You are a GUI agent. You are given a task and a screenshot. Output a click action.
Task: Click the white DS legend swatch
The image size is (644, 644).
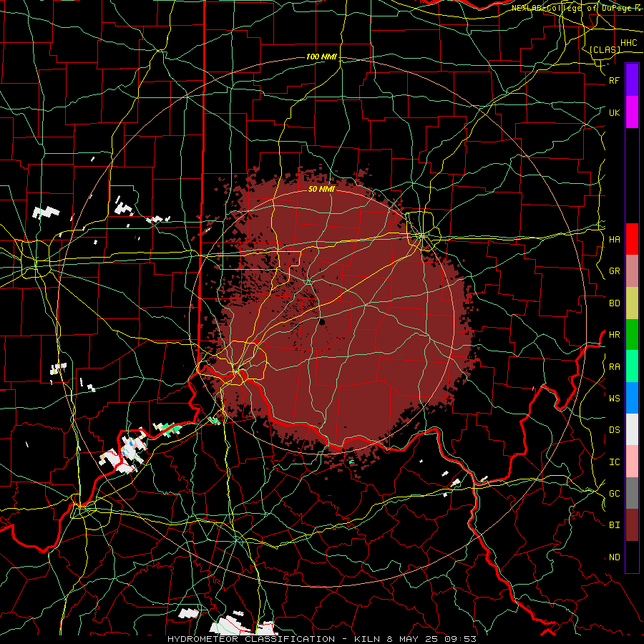(632, 429)
